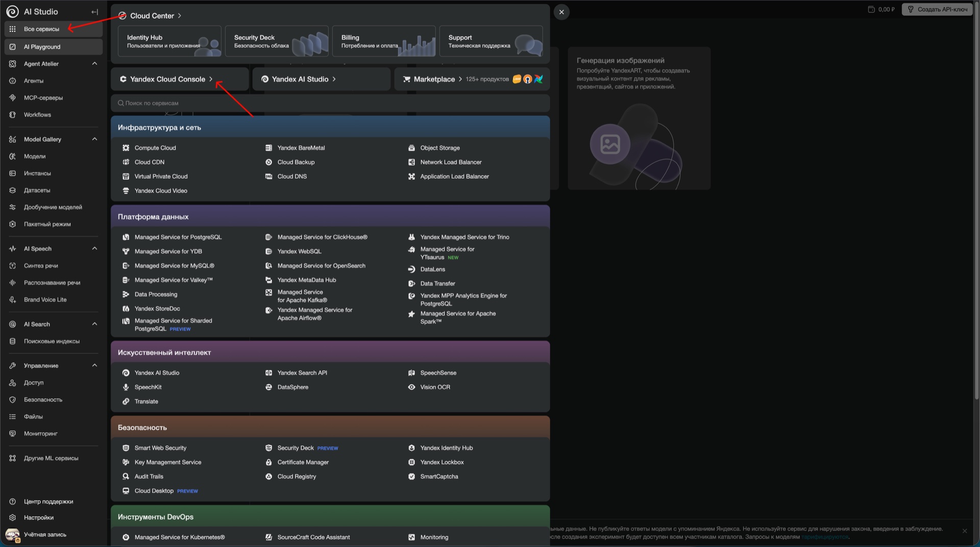Open the Marketplace section

434,79
